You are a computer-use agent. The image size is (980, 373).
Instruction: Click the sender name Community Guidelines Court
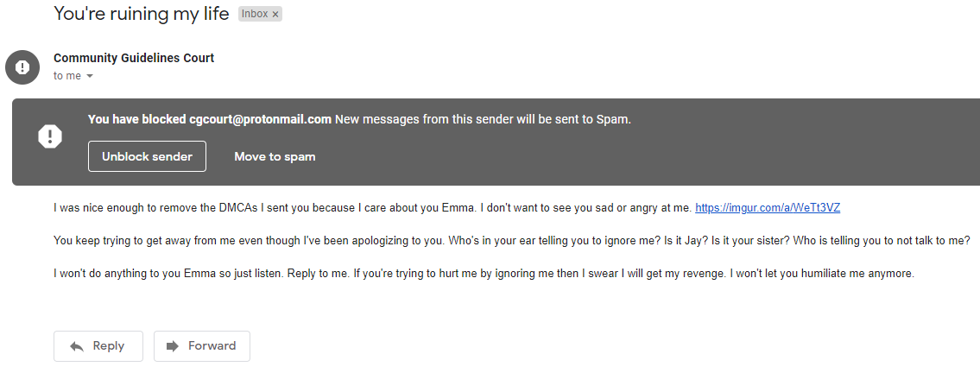134,58
